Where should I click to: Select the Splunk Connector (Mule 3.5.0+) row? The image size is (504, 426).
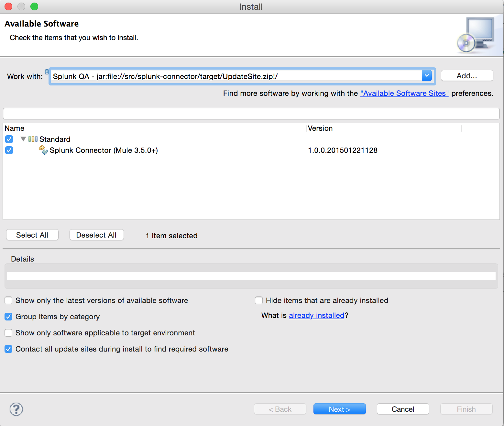pyautogui.click(x=251, y=150)
